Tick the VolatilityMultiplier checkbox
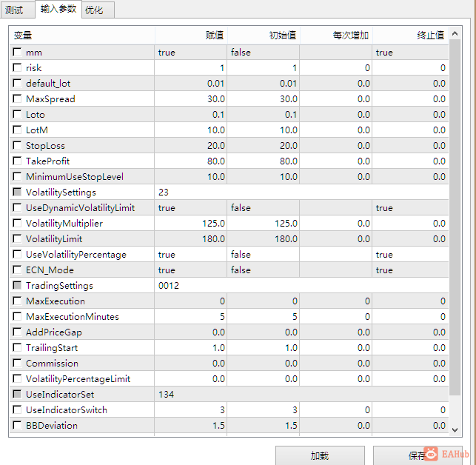The width and height of the screenshot is (476, 465). 17,223
